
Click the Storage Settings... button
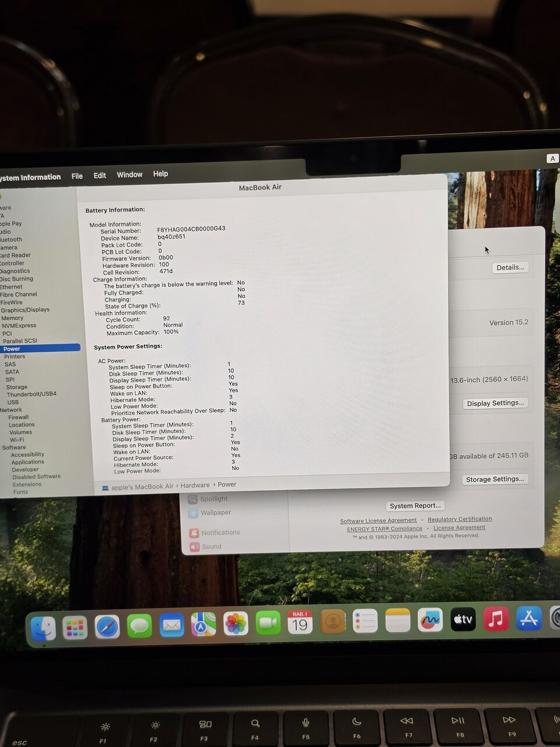click(x=495, y=479)
